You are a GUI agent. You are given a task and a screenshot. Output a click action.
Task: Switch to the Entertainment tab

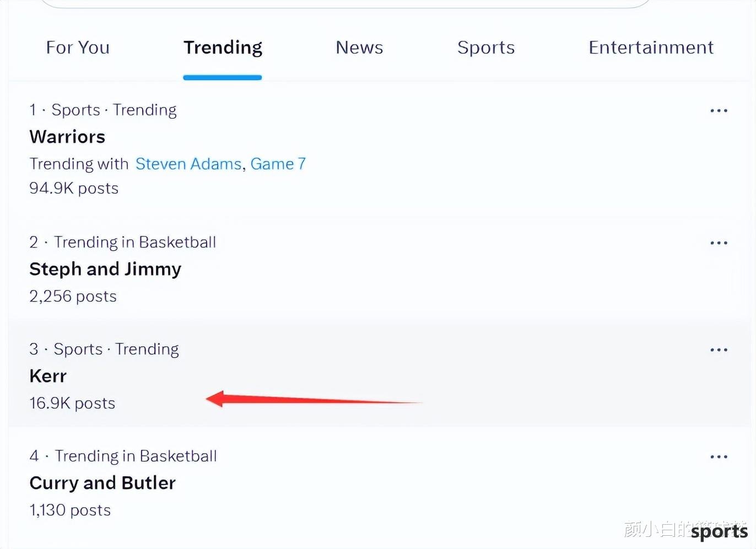(x=651, y=47)
